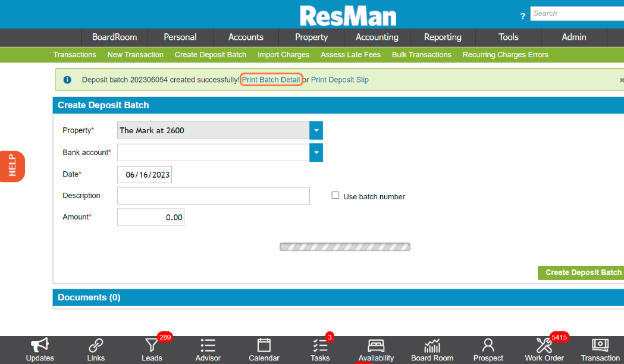Open Assess Late Fees
624x364 pixels.
click(350, 55)
